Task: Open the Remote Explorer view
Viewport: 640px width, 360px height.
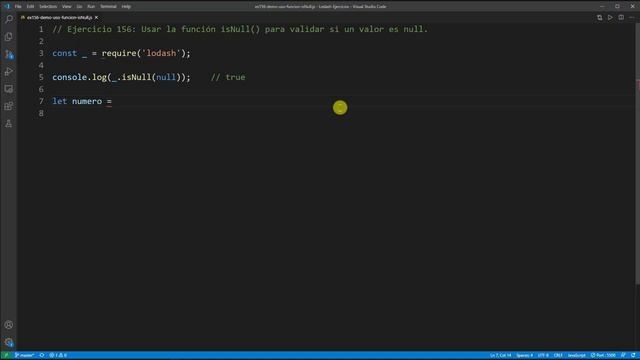Action: 9,89
